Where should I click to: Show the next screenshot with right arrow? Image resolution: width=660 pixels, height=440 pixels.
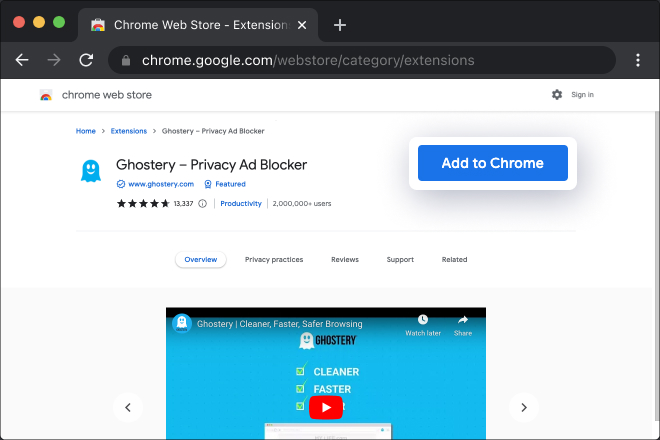click(x=524, y=407)
